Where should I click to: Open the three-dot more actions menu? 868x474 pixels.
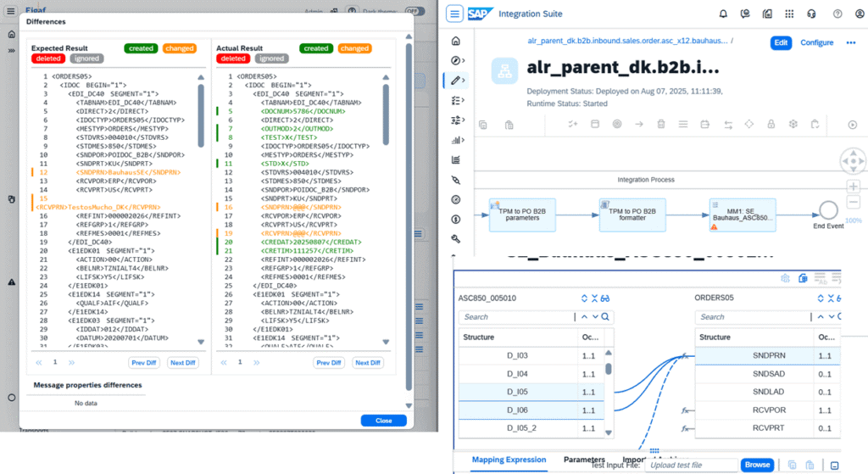coord(851,42)
